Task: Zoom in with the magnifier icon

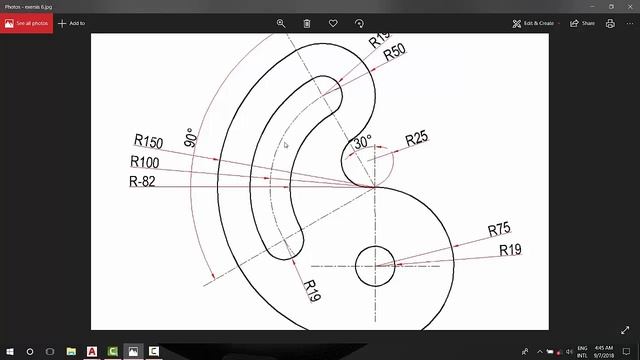Action: tap(281, 23)
